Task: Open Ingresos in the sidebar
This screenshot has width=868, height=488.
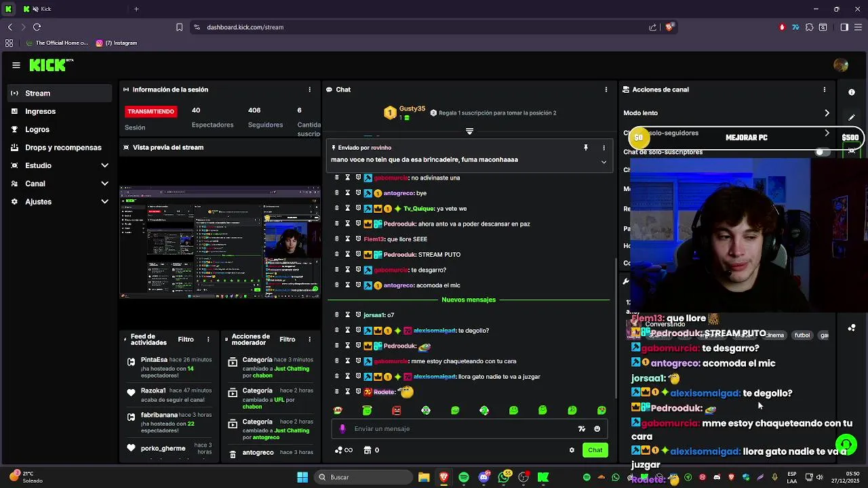Action: 60,111
